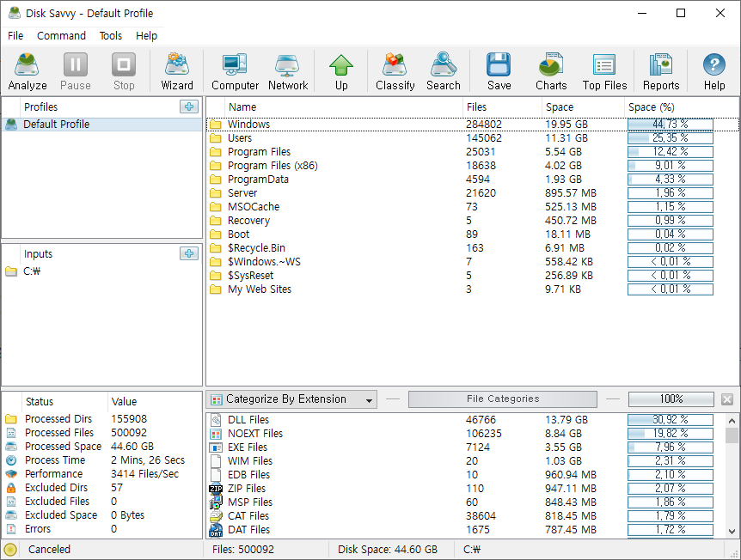The width and height of the screenshot is (741, 560).
Task: Open the Classify tool
Action: coord(395,71)
